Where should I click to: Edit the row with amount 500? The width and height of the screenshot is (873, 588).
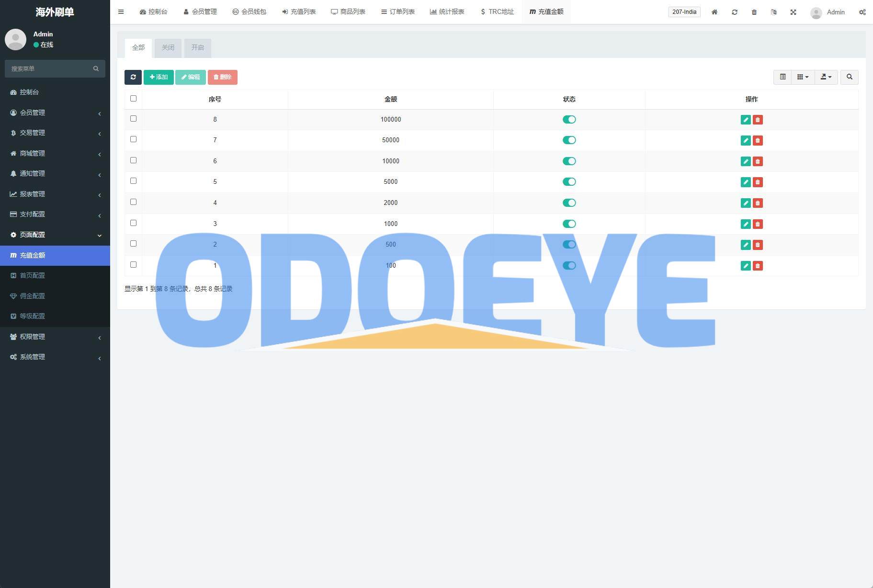click(x=746, y=245)
